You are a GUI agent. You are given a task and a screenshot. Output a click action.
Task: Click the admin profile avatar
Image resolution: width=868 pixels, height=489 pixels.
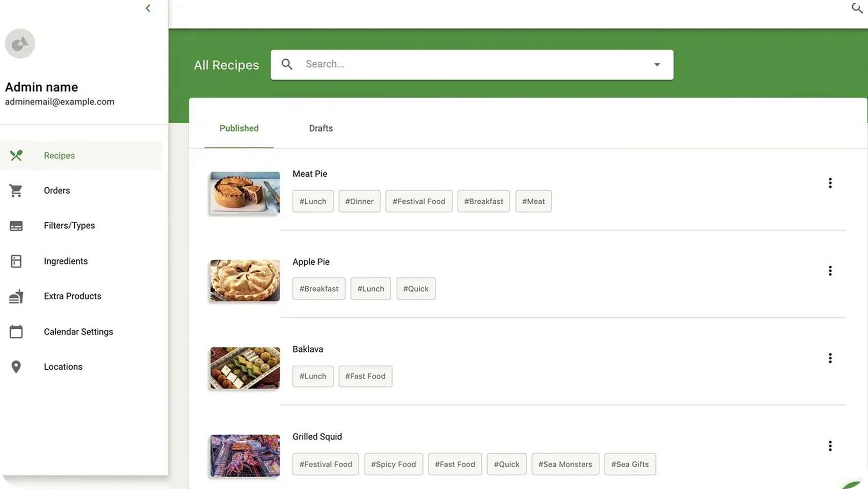tap(20, 44)
